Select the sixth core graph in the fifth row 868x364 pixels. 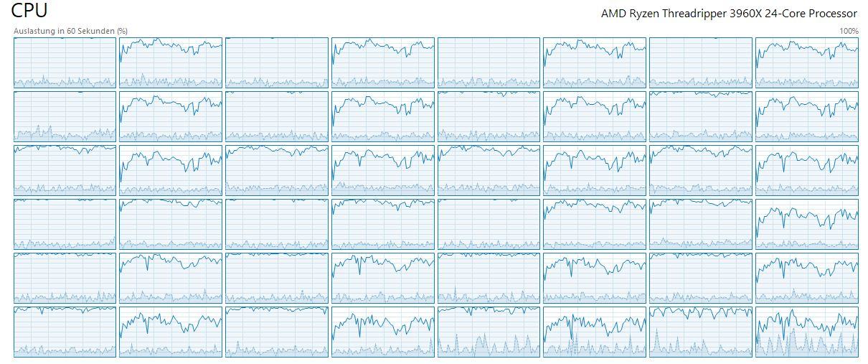[x=595, y=278]
